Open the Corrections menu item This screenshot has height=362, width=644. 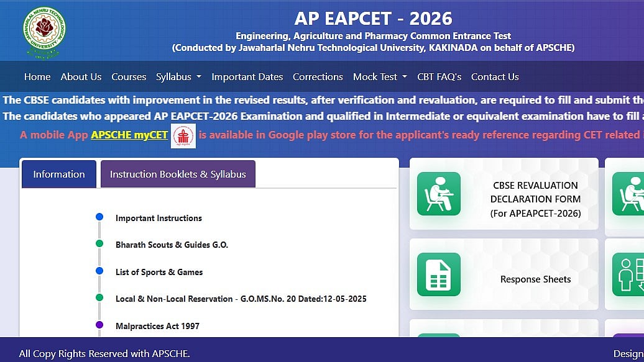[x=318, y=77]
